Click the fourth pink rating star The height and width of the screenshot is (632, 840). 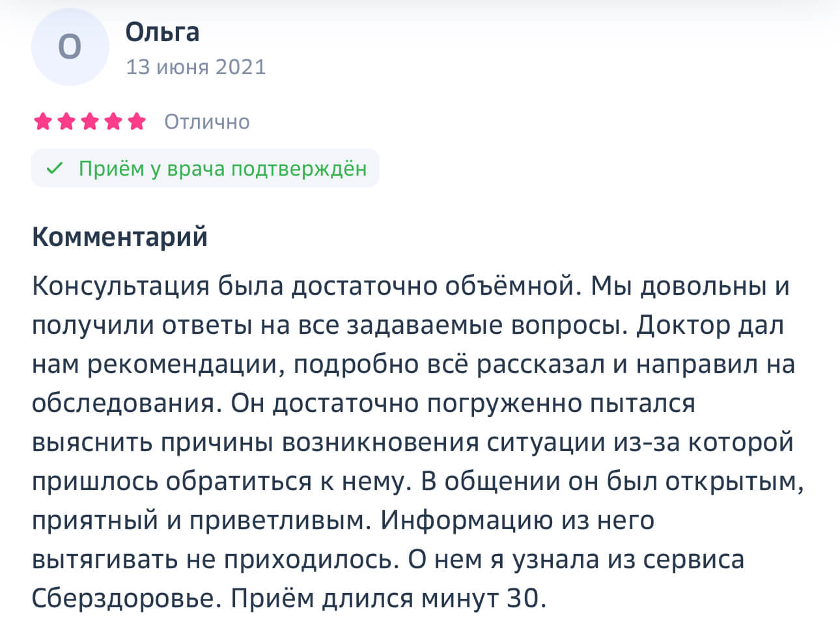point(113,122)
